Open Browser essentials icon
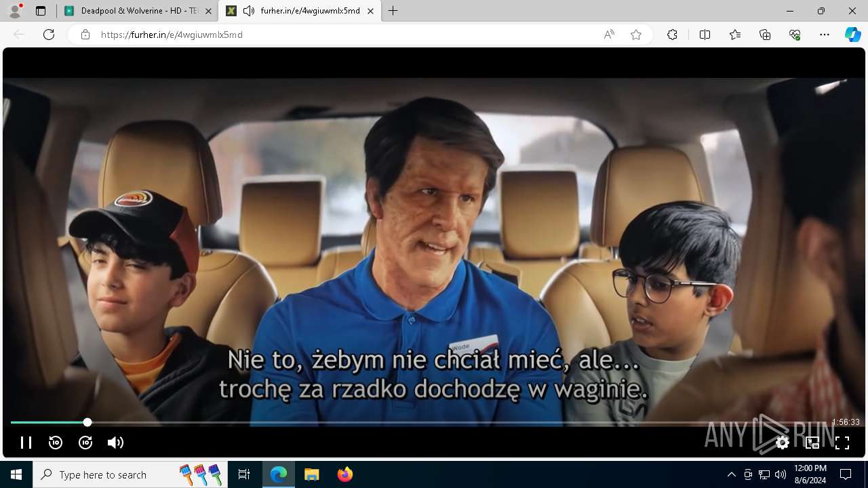Screen dimensions: 868x488 795,35
